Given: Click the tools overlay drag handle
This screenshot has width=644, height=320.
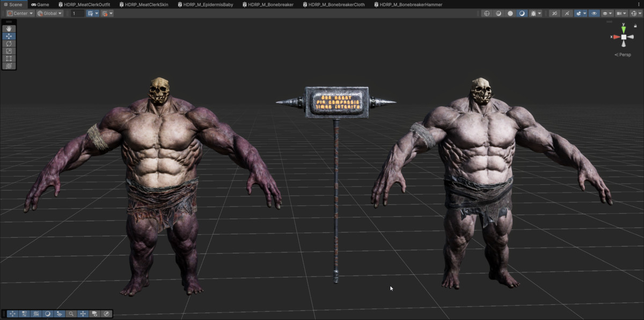Looking at the screenshot, I should (9, 22).
